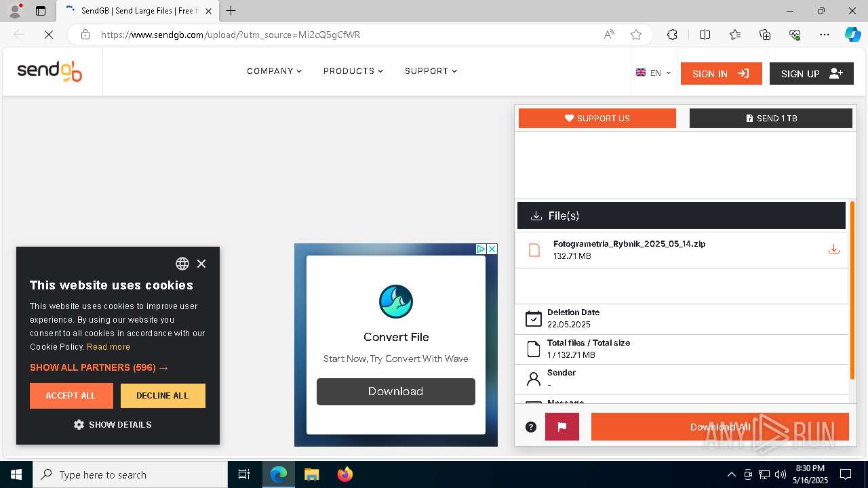This screenshot has width=868, height=488.
Task: Open Task View on taskbar
Action: click(244, 474)
